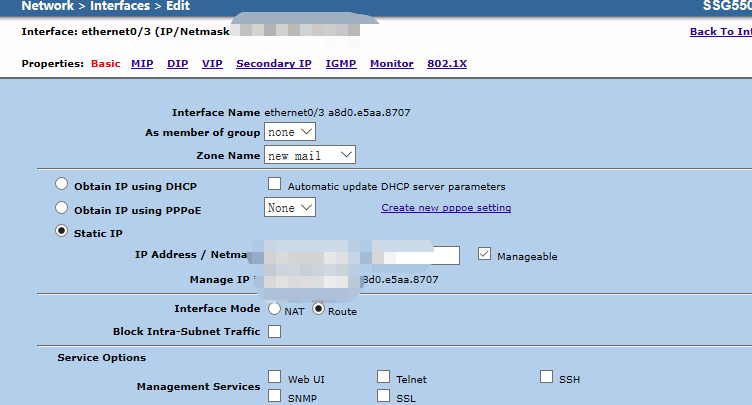Select Obtain IP using DHCP

click(x=62, y=185)
